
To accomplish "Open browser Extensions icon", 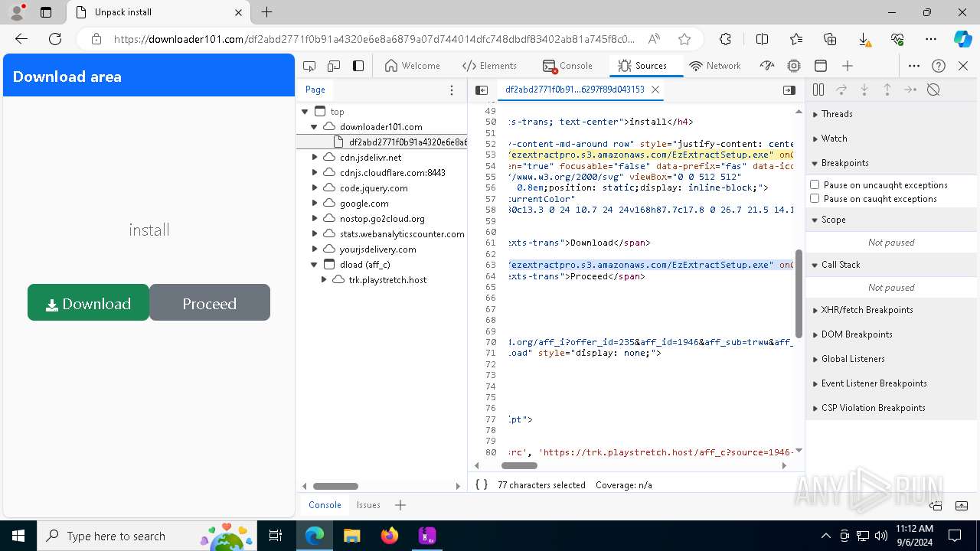I will click(725, 39).
